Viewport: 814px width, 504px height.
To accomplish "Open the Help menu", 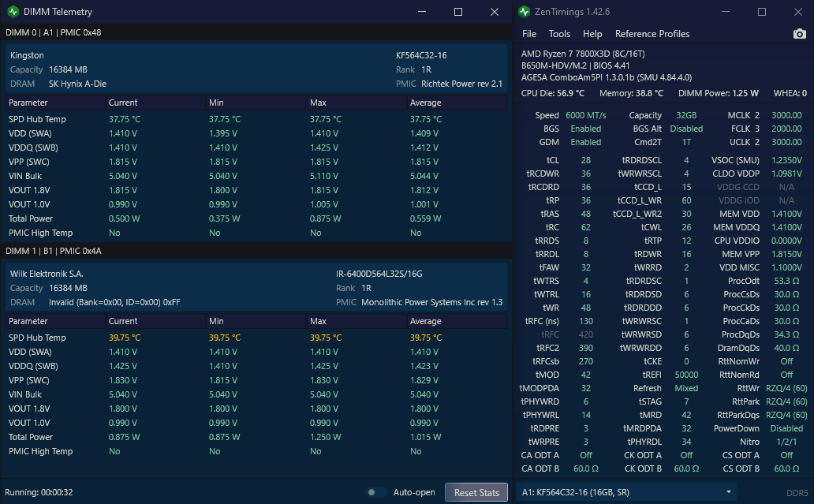I will (x=592, y=34).
